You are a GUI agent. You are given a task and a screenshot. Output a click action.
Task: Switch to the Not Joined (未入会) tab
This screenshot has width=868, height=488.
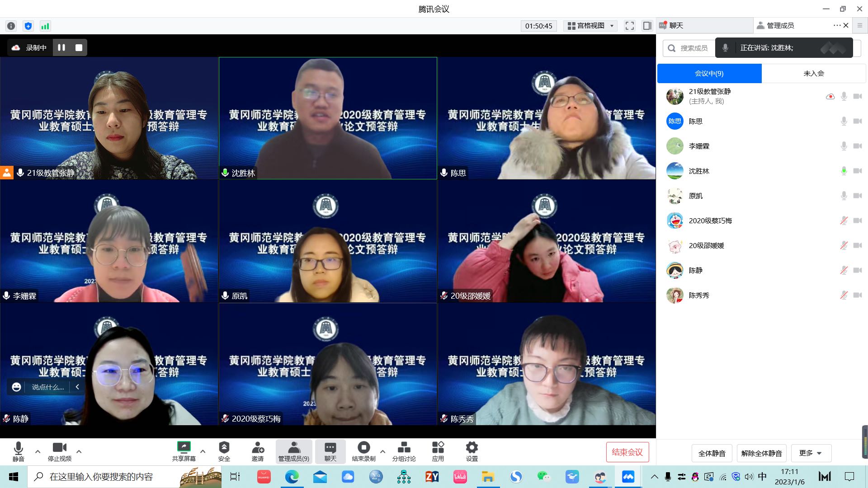click(813, 73)
